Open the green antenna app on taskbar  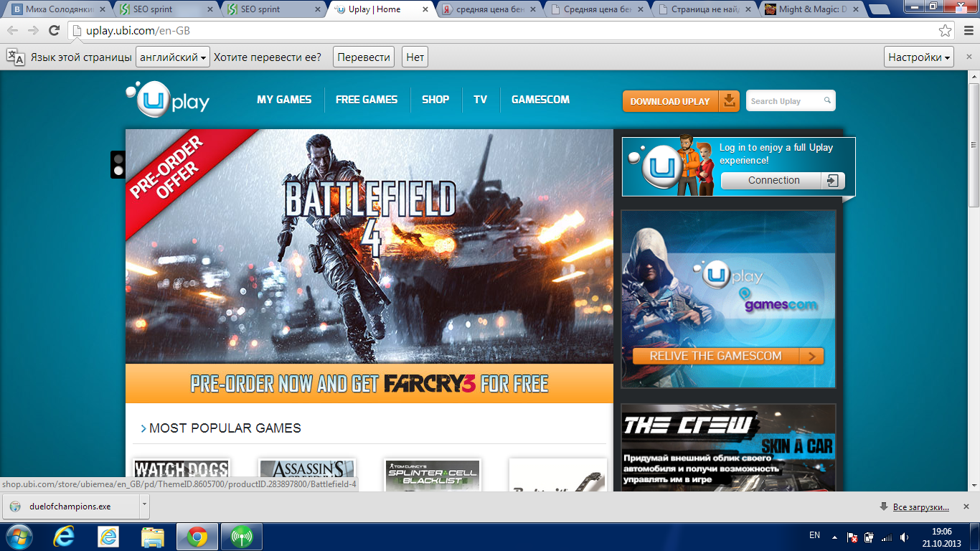[242, 537]
